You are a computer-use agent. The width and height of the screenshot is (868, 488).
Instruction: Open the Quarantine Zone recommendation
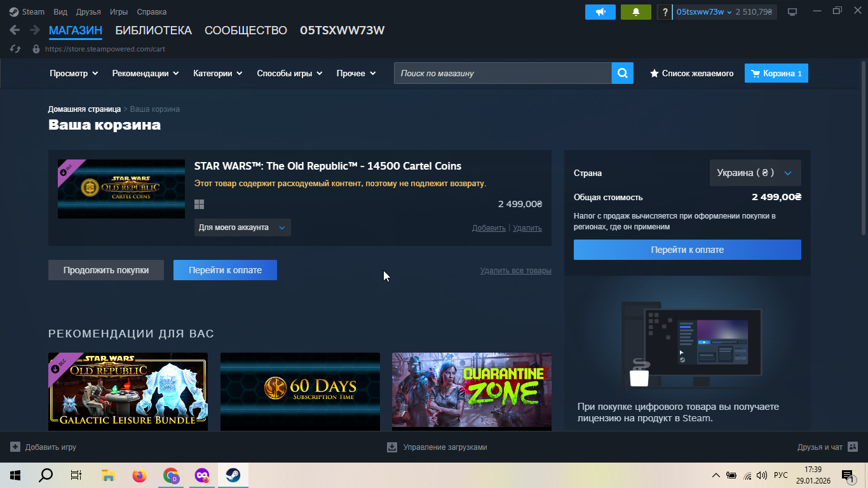click(471, 391)
